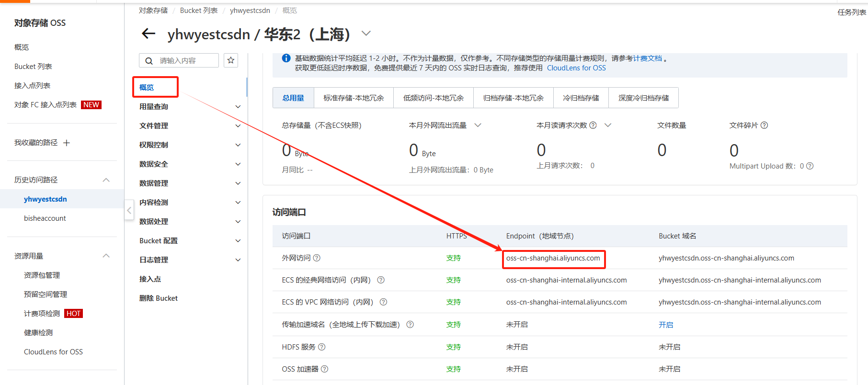Screen dimensions: 868x385
Task: Click the star favorite icon beside search
Action: click(231, 60)
